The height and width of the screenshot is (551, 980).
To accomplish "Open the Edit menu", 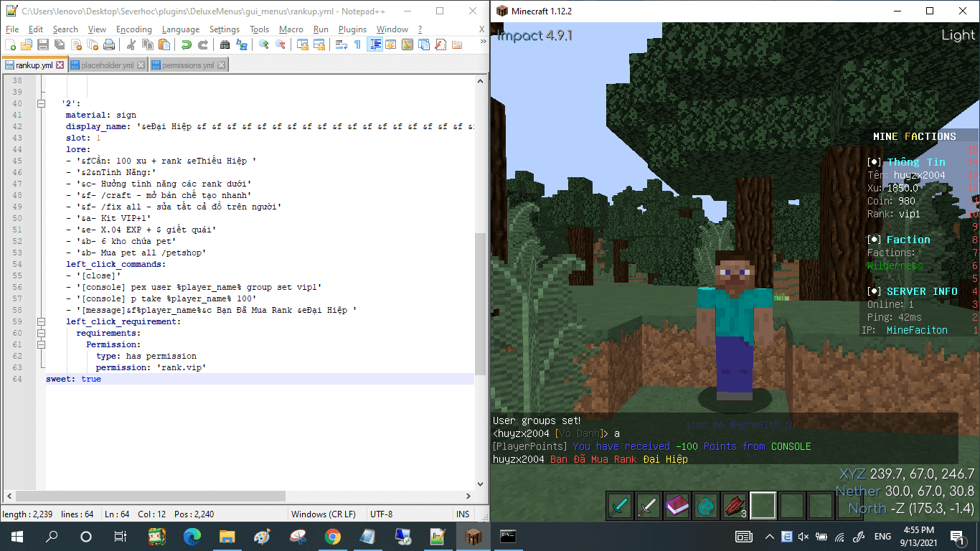I will pos(36,29).
